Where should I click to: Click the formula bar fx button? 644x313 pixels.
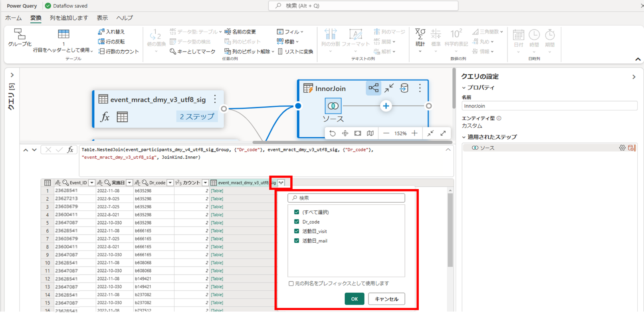click(x=70, y=150)
